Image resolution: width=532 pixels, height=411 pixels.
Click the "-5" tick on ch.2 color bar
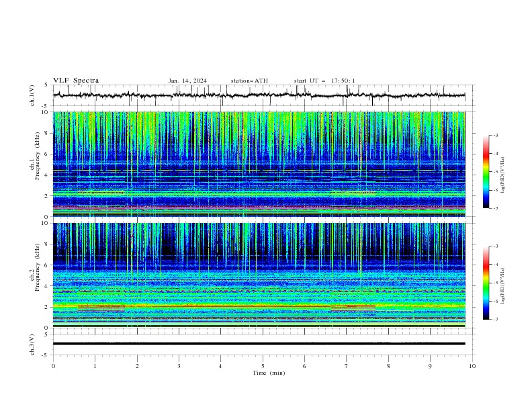tap(496, 283)
